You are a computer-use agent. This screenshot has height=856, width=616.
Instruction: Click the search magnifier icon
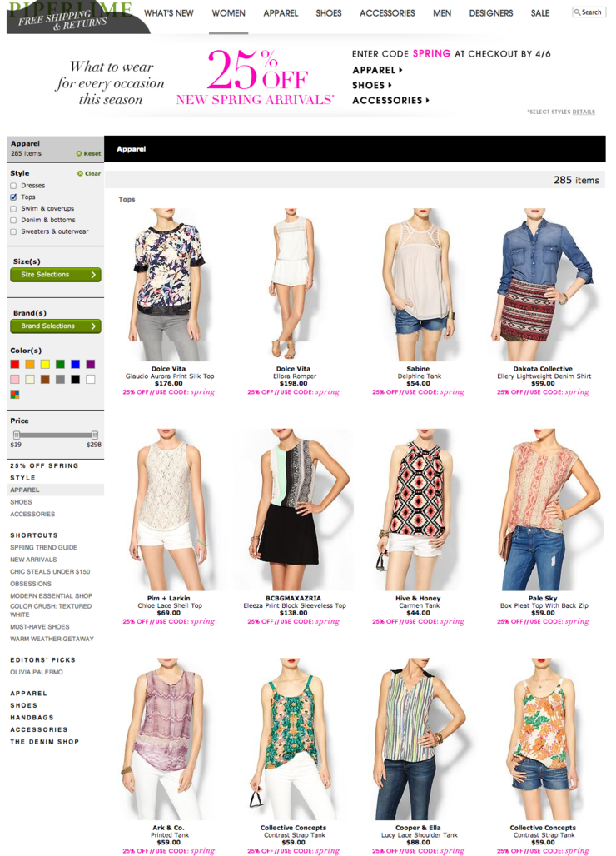point(577,12)
